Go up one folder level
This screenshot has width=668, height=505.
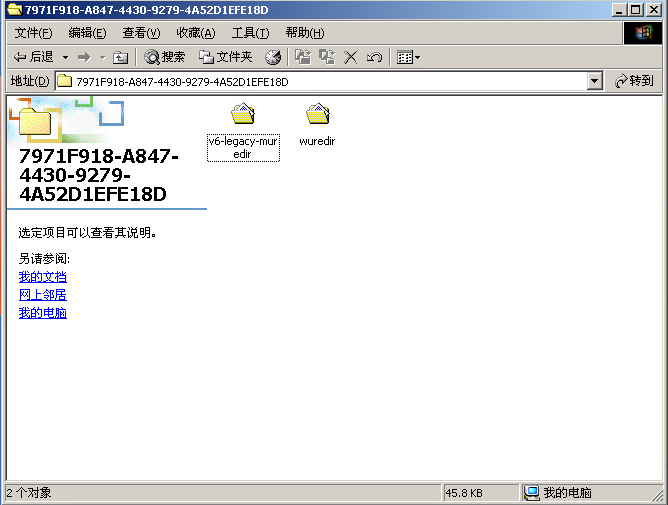click(x=121, y=57)
